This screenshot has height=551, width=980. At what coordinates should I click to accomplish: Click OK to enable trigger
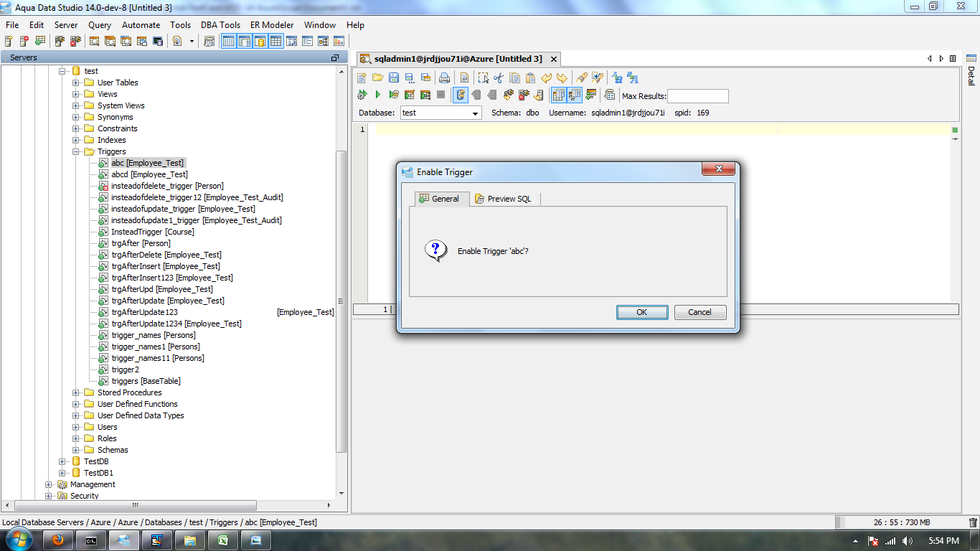(x=642, y=312)
